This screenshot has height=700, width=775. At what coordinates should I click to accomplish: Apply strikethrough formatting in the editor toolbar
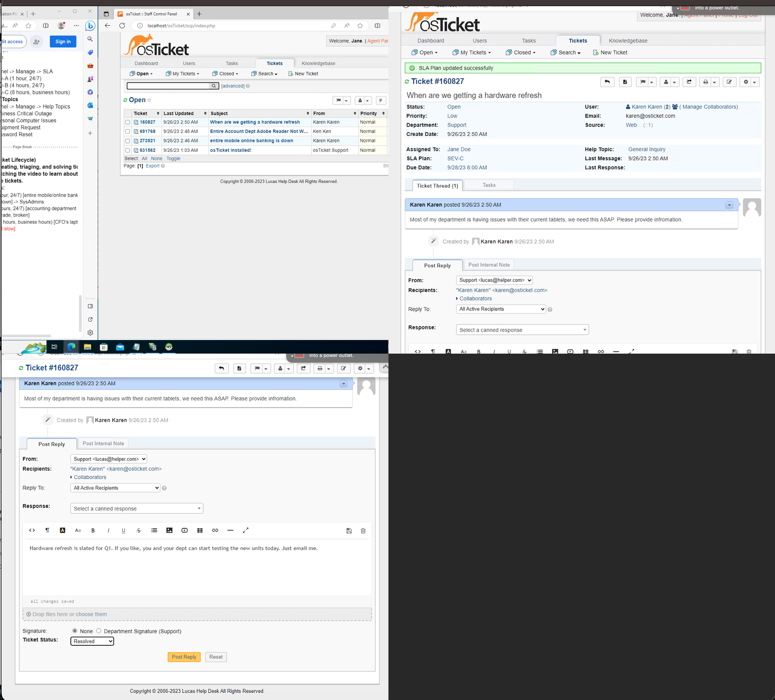click(x=139, y=530)
